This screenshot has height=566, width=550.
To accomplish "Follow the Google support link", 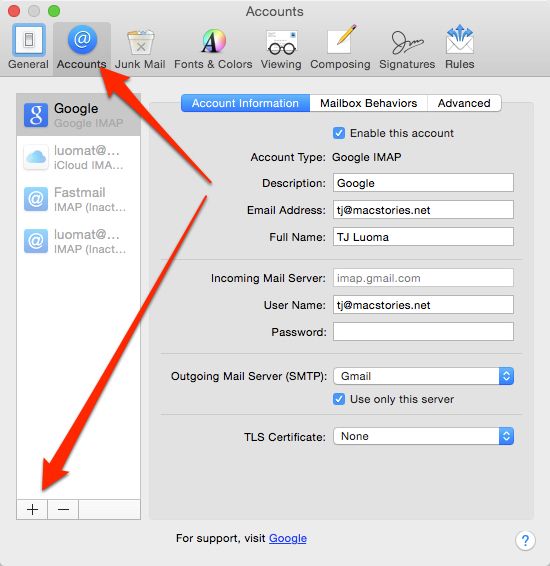I will click(x=288, y=538).
